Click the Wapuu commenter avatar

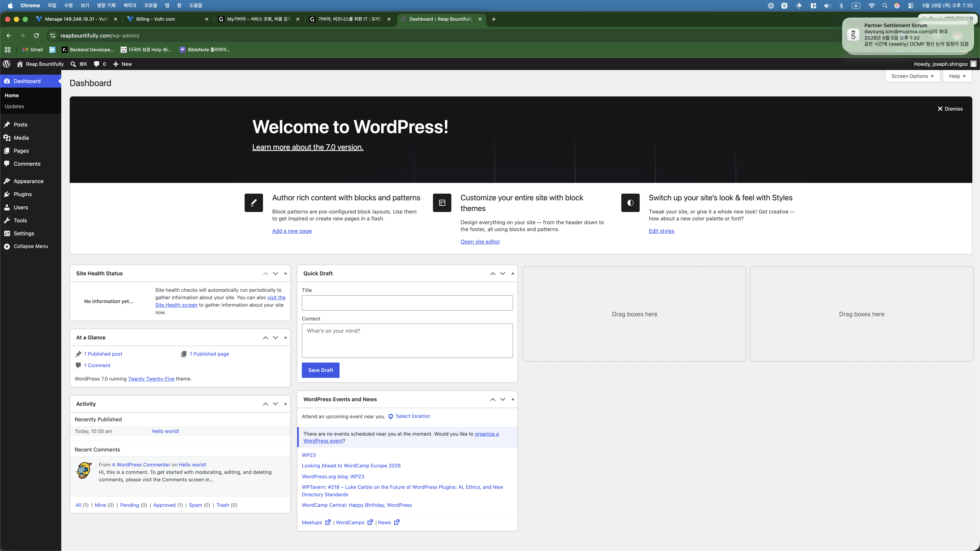(84, 470)
